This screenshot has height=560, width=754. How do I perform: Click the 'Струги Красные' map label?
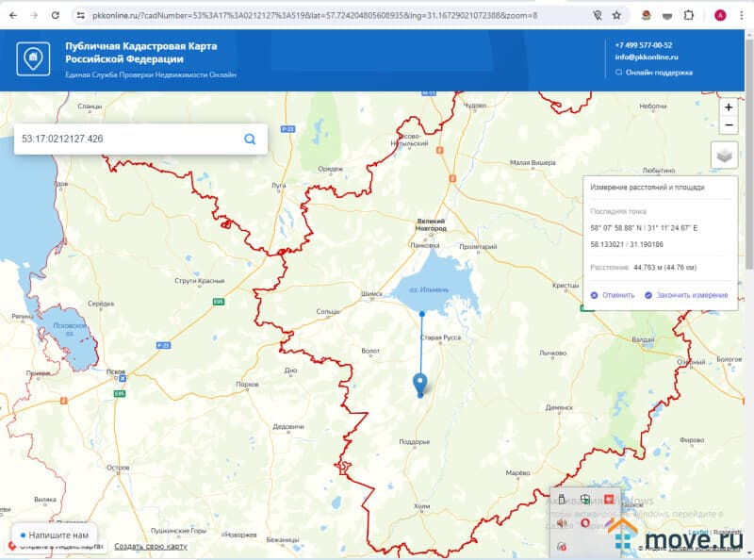[200, 281]
